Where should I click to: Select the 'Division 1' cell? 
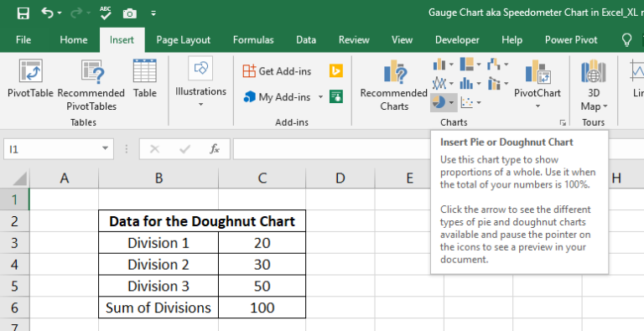tap(158, 243)
